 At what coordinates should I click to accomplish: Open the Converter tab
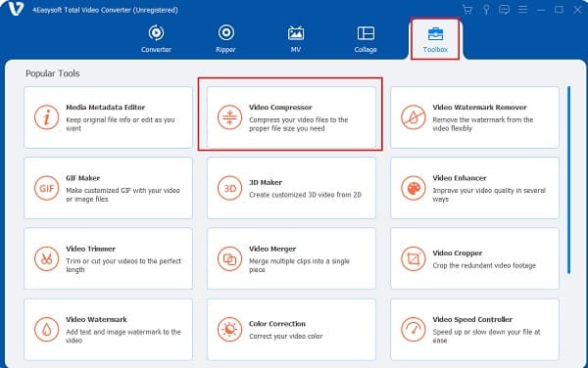pyautogui.click(x=156, y=38)
